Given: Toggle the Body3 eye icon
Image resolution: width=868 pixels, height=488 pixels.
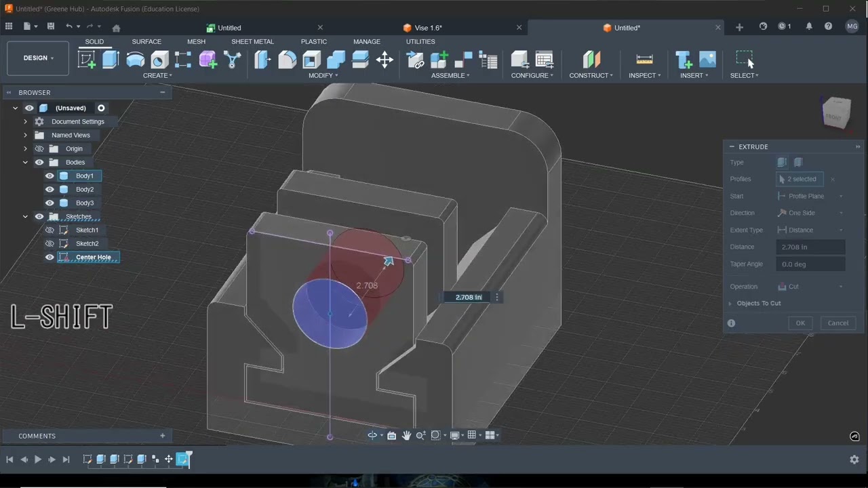Looking at the screenshot, I should (x=50, y=203).
